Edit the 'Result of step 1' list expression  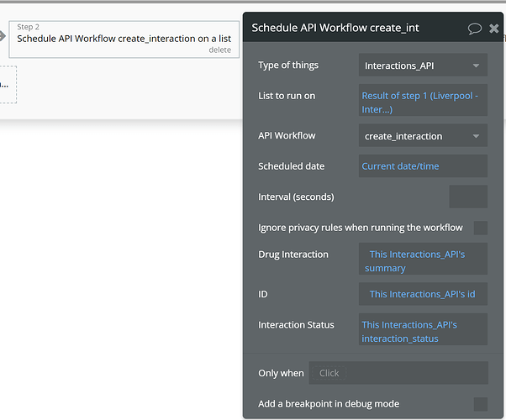(422, 102)
